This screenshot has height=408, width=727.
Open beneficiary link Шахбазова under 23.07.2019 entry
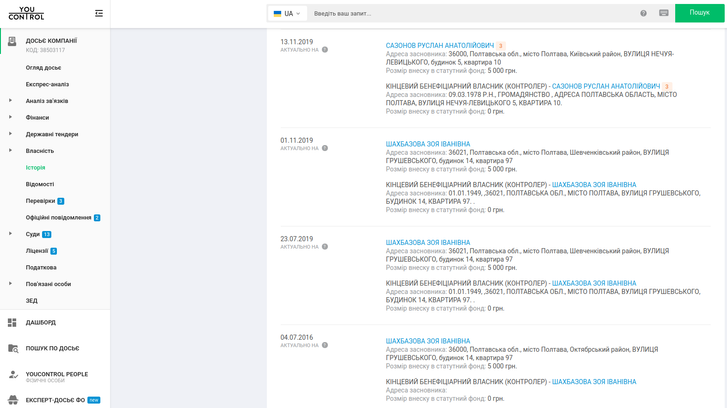594,283
